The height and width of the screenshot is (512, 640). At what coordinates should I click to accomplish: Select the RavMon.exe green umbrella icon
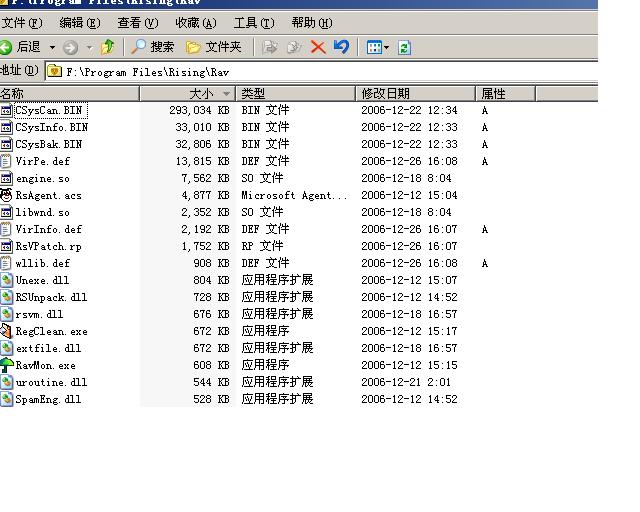(x=6, y=365)
